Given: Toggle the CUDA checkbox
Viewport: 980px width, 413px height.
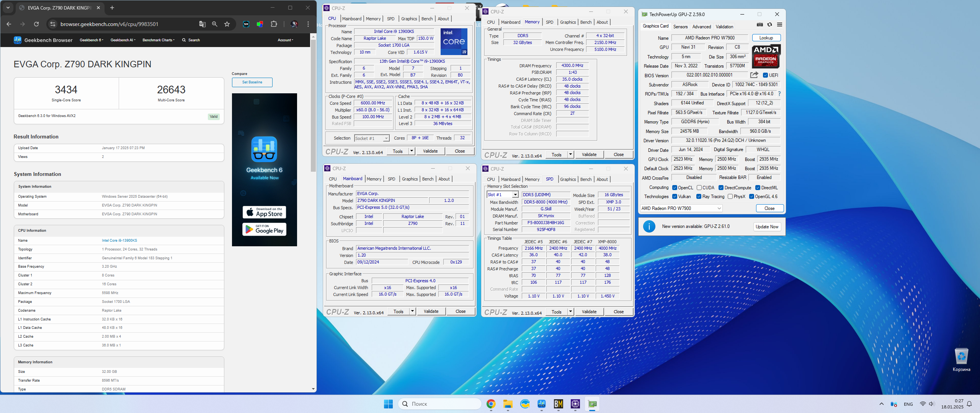Looking at the screenshot, I should click(699, 188).
